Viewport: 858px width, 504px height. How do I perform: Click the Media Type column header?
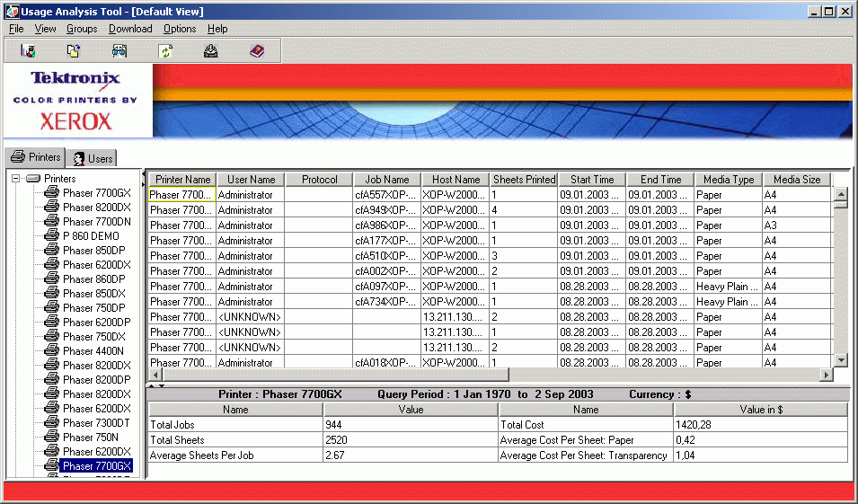pos(729,180)
